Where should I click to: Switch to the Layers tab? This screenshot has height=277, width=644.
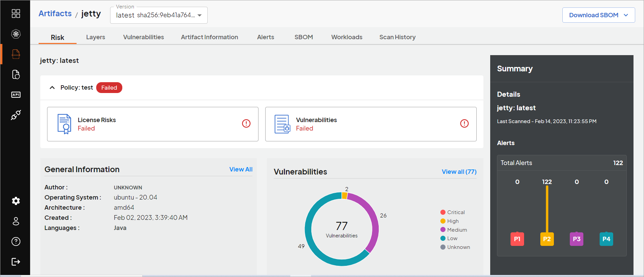click(x=96, y=37)
